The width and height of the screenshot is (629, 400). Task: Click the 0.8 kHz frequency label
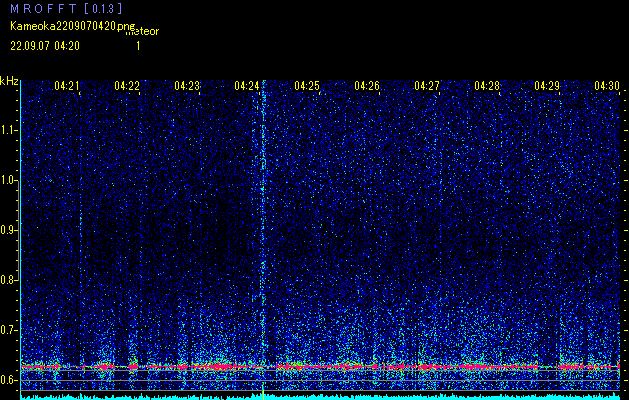coord(8,280)
